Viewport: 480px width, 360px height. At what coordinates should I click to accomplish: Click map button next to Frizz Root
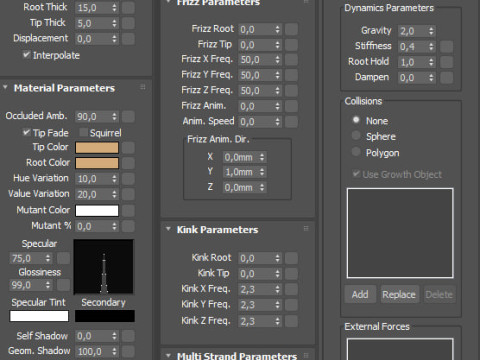[291, 29]
